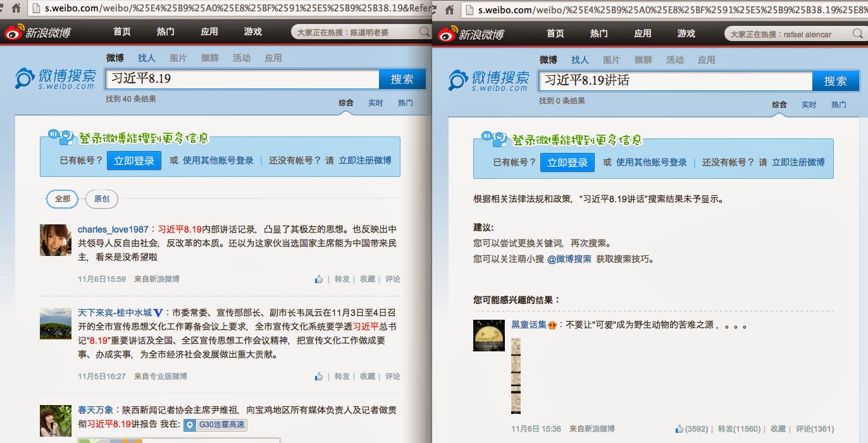Open the tall image strip in 黑童话集's post
The image size is (868, 443).
point(516,376)
